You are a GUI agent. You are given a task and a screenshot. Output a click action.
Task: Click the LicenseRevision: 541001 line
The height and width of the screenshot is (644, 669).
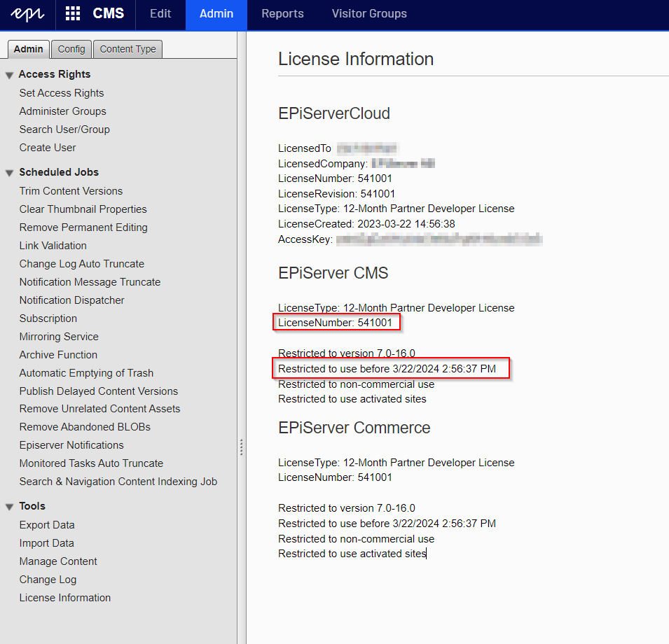[337, 194]
